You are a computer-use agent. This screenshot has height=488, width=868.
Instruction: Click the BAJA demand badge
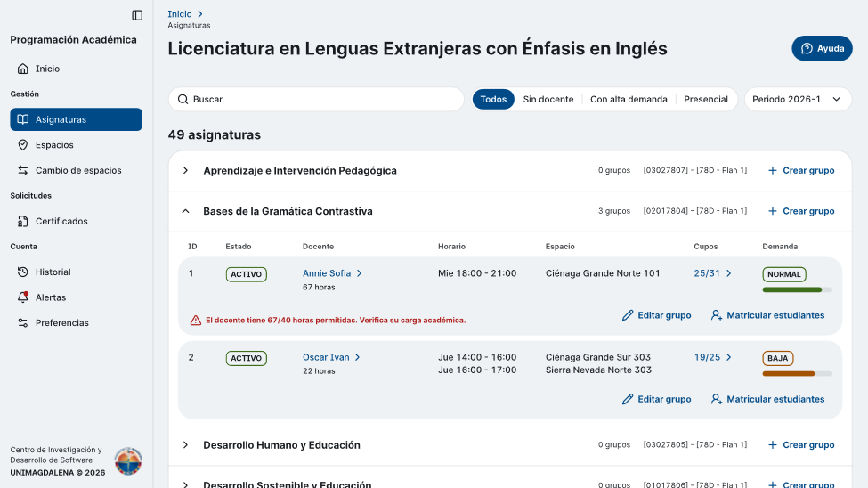pos(778,358)
